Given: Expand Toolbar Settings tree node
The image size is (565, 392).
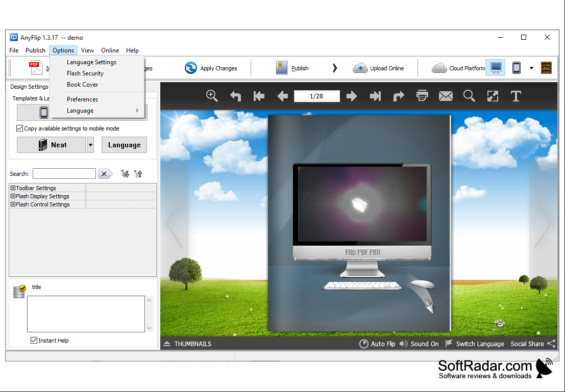Looking at the screenshot, I should click(x=13, y=188).
